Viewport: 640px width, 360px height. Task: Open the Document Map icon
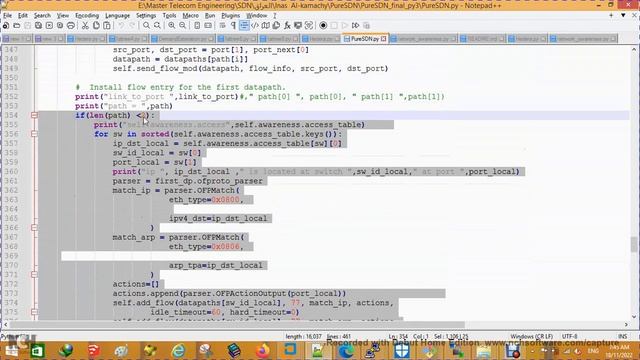(265, 25)
